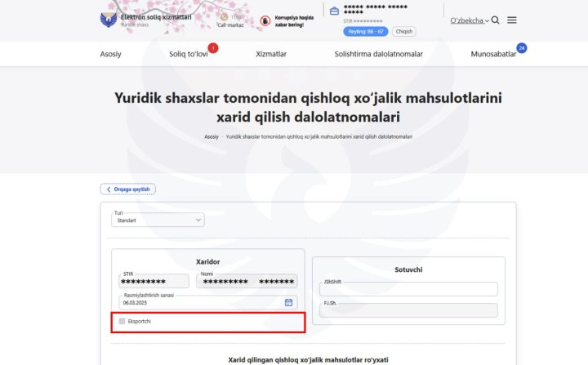Click the Reyting BB - 67 badge
Viewport: 588px width, 365px height.
pyautogui.click(x=366, y=32)
